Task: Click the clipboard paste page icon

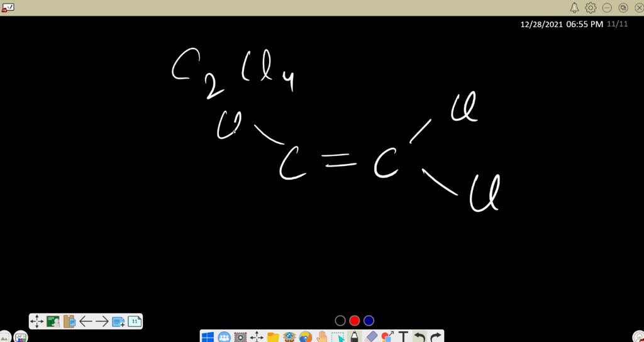Action: click(69, 321)
